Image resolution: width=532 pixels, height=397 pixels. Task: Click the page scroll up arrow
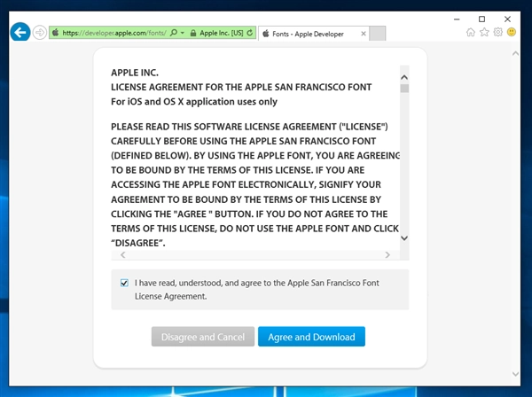point(515,53)
